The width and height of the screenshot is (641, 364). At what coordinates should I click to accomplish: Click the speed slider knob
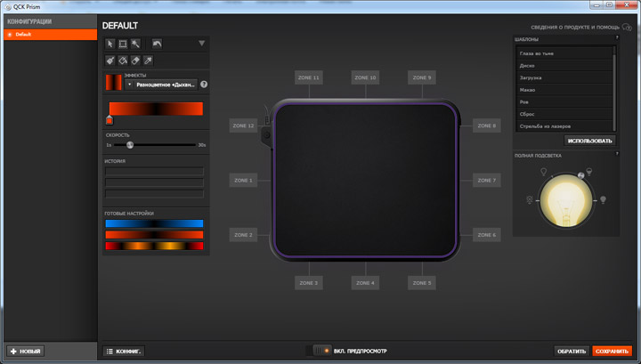[130, 145]
